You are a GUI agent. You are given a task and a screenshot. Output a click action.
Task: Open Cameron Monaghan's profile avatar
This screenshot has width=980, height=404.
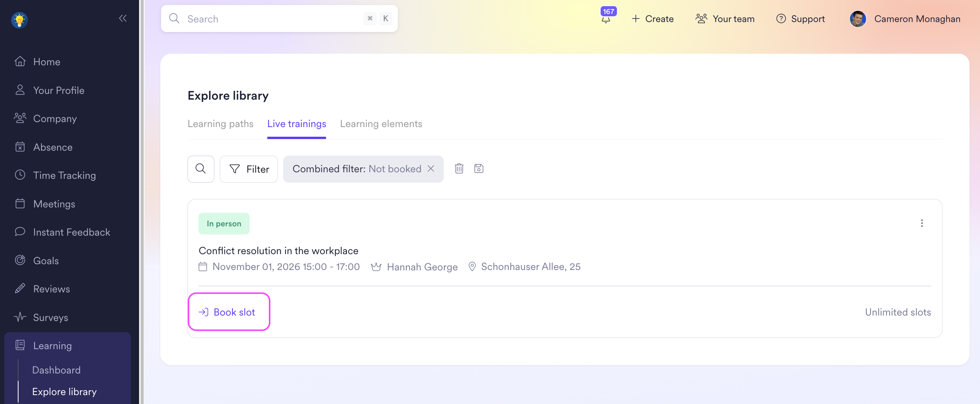pos(858,19)
